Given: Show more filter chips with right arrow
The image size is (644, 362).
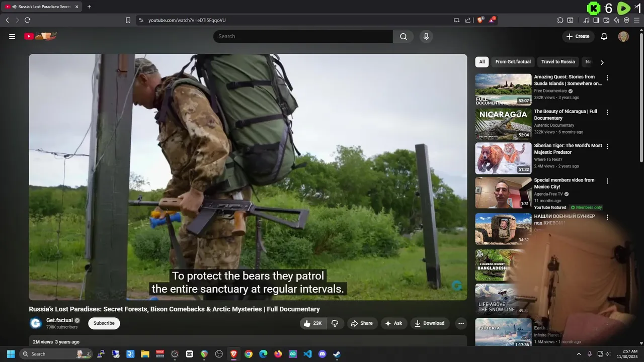Looking at the screenshot, I should tap(602, 62).
